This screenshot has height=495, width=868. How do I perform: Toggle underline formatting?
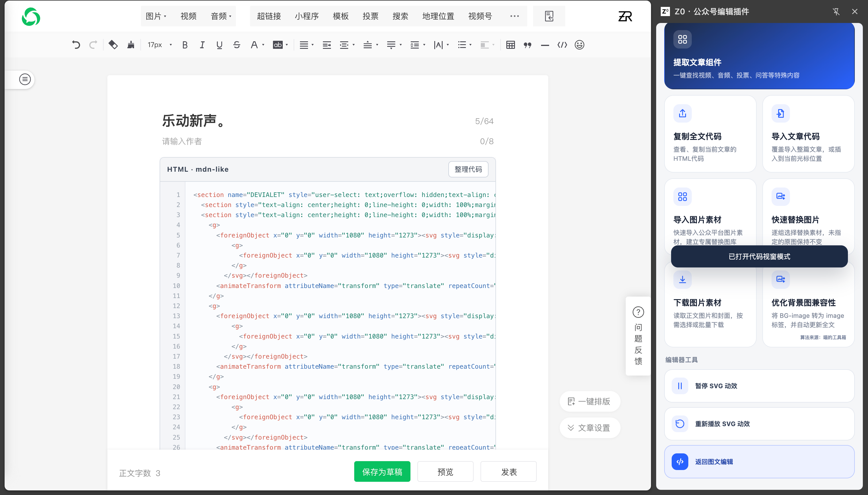point(219,45)
